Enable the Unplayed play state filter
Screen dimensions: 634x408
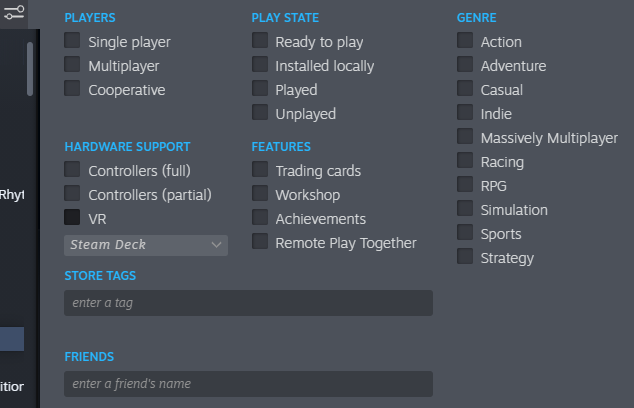click(260, 112)
